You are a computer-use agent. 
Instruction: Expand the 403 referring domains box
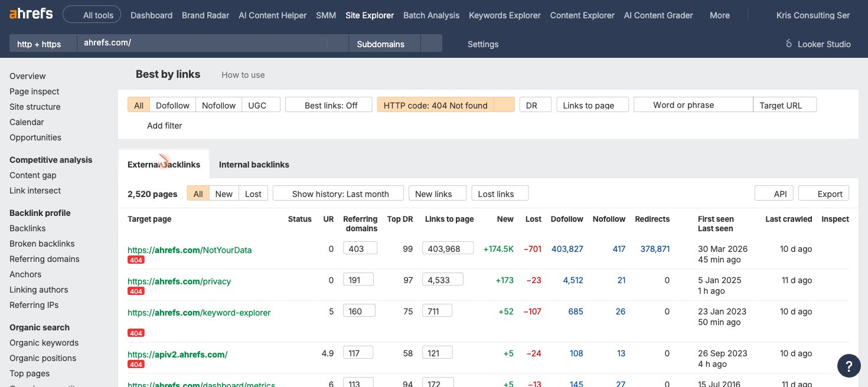click(360, 248)
